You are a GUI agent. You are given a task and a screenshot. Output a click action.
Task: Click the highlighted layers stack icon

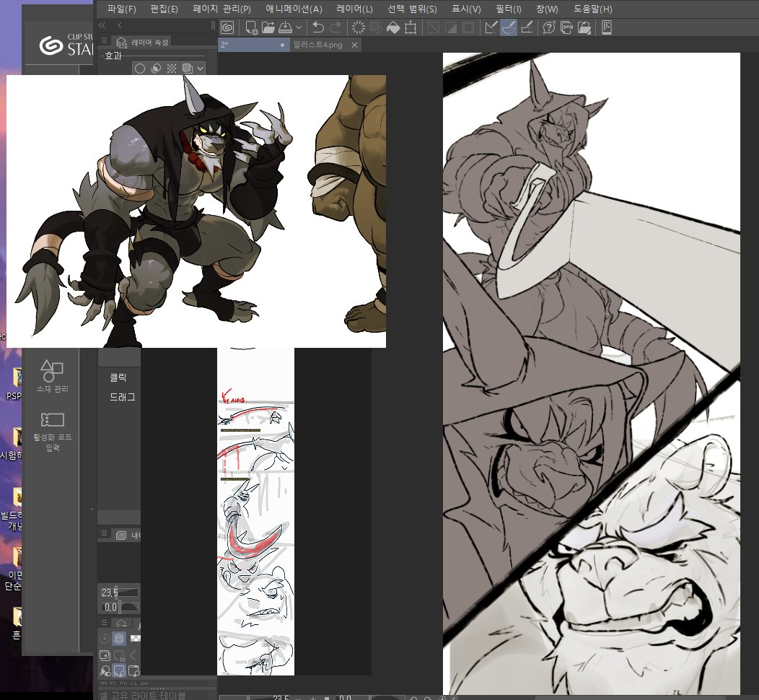click(x=119, y=639)
